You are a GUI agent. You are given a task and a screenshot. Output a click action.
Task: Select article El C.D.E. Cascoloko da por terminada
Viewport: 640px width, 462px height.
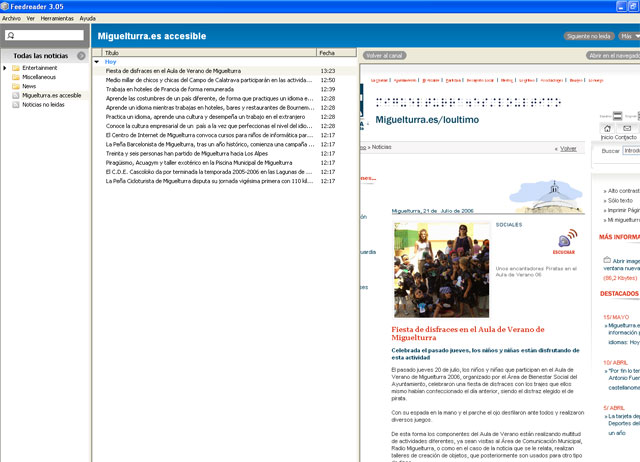tap(224, 172)
